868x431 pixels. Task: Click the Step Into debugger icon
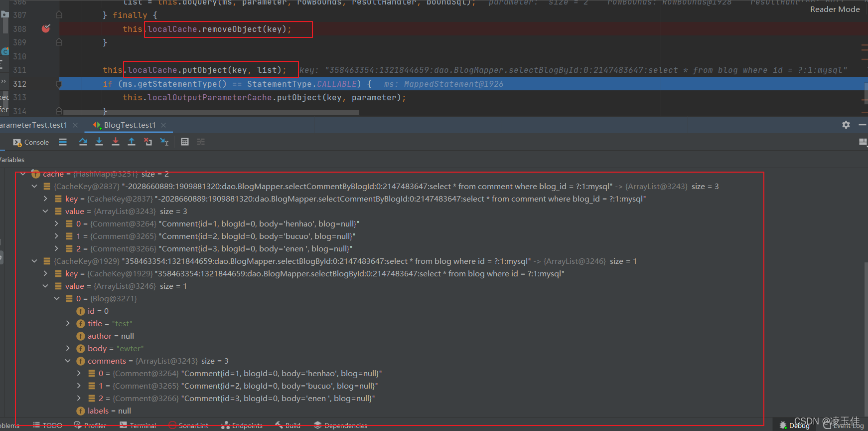[x=99, y=142]
